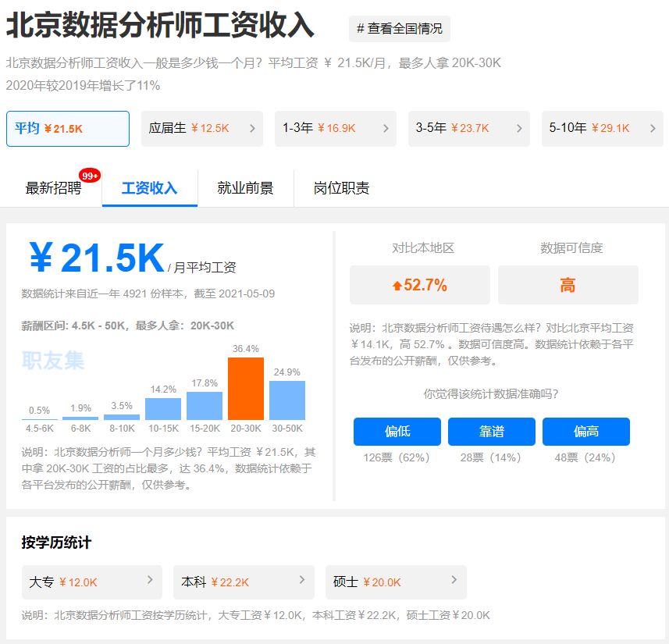Viewport: 669px width, 644px height.
Task: Select the 平均 salary filter
Action: (68, 129)
